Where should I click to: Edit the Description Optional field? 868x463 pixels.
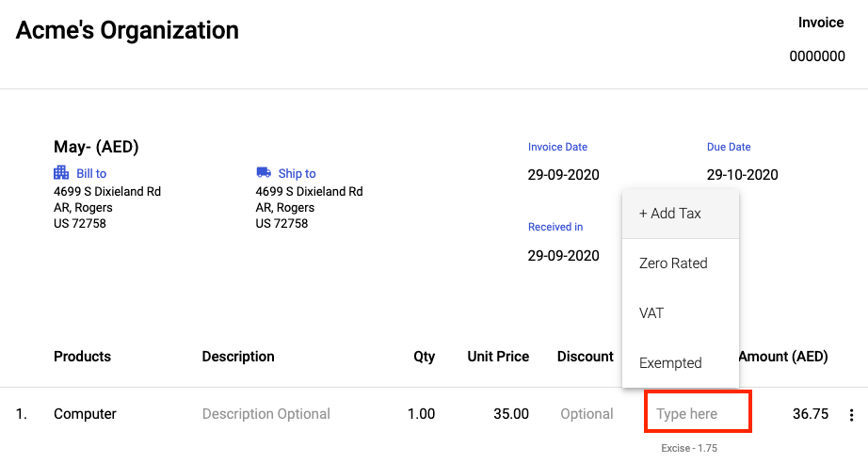(266, 414)
